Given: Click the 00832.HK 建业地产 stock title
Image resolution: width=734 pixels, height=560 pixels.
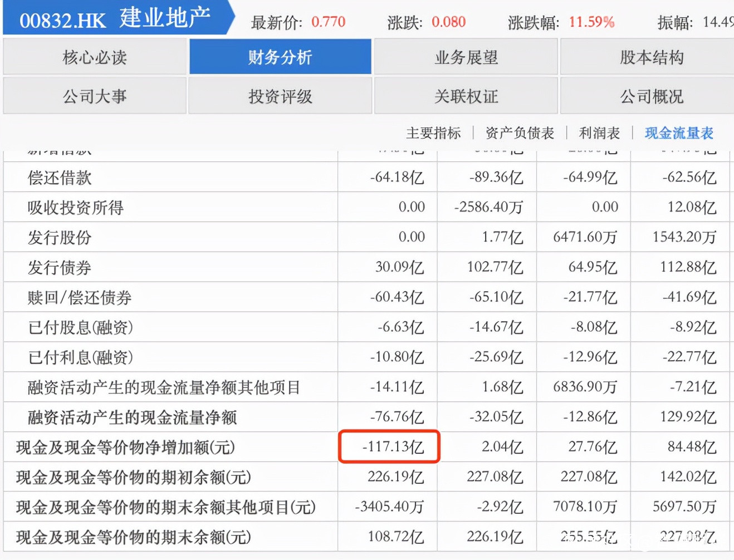Looking at the screenshot, I should pos(115,19).
